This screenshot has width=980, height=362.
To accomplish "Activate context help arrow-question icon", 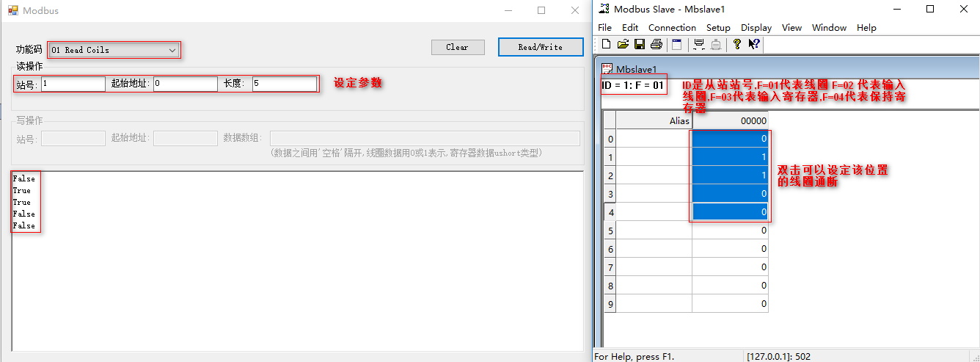I will pyautogui.click(x=754, y=44).
